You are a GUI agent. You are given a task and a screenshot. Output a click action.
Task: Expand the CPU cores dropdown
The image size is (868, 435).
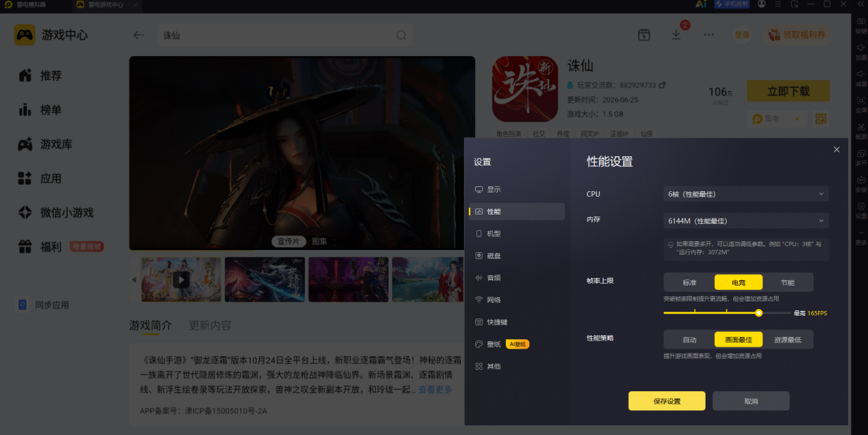[746, 194]
